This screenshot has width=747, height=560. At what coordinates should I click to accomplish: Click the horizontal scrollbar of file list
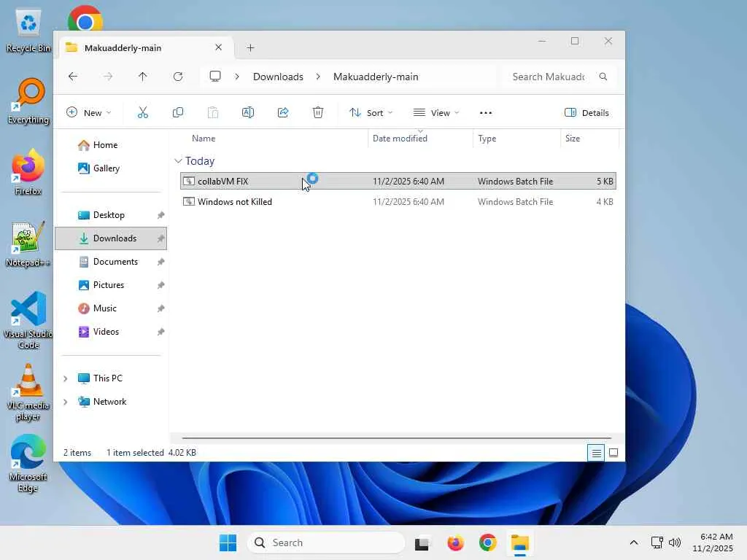click(x=396, y=437)
